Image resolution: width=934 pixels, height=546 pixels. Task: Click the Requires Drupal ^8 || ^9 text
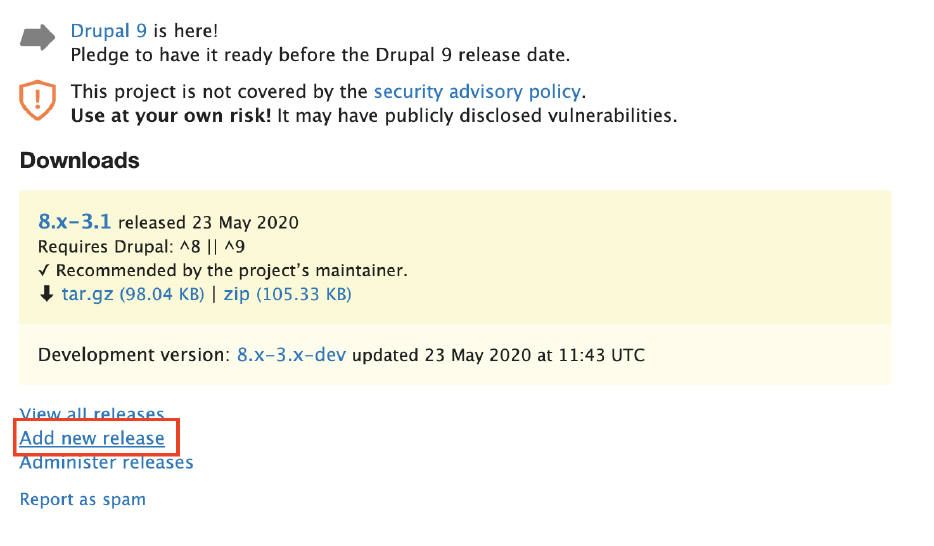[141, 247]
